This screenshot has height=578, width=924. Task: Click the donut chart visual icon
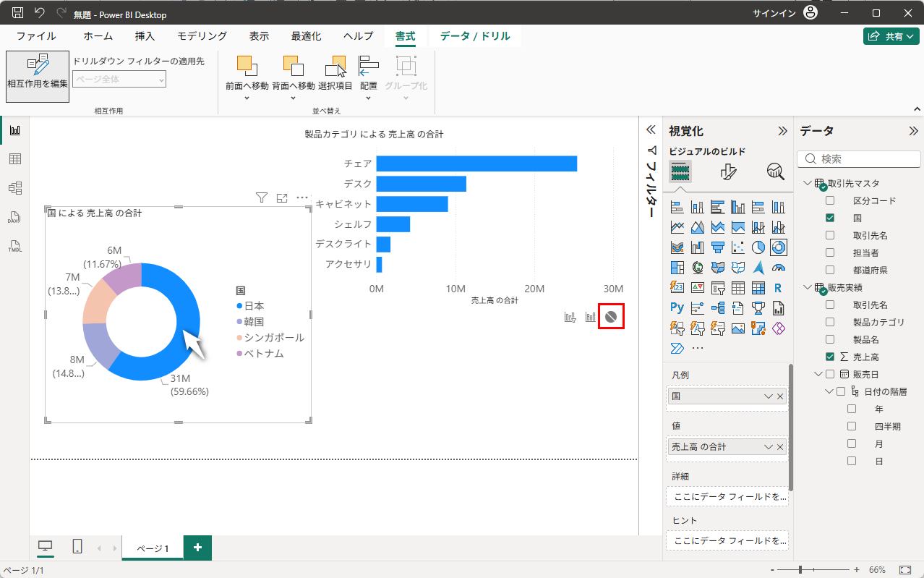pos(779,247)
